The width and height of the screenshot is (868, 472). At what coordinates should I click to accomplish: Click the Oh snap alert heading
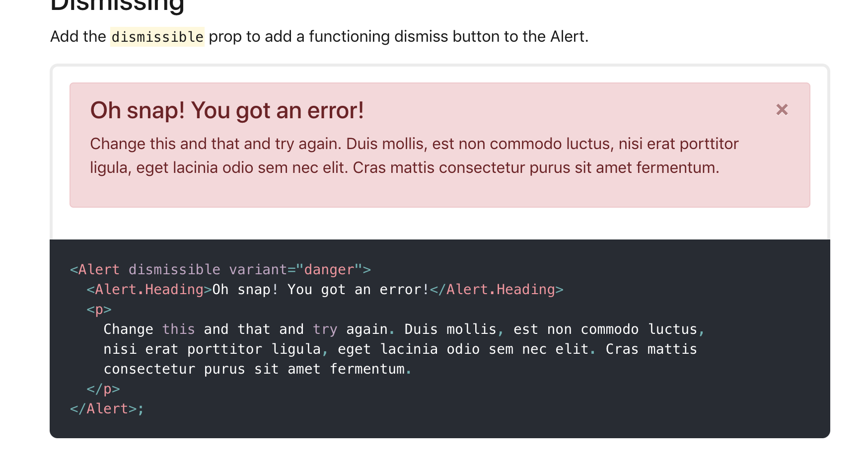tap(226, 110)
